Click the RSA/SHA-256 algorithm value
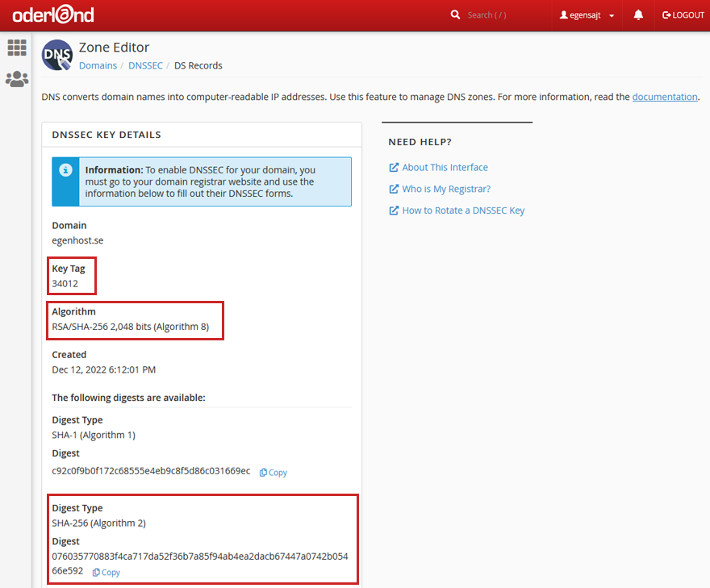 [x=131, y=327]
